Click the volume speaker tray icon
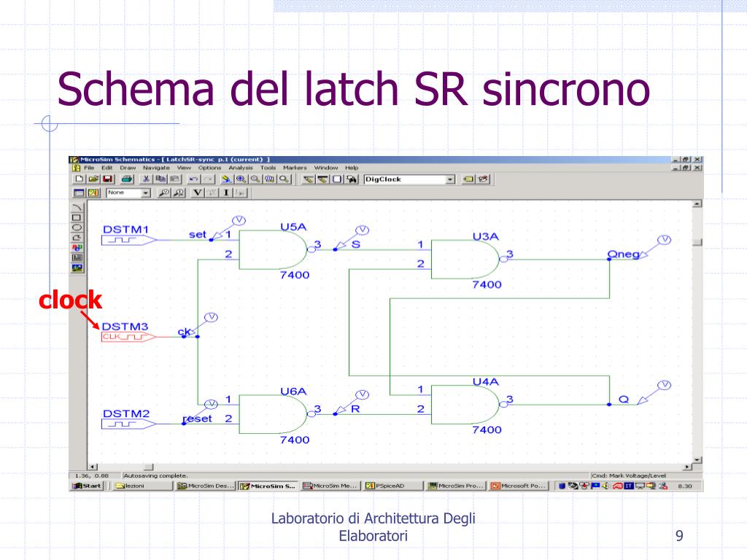This screenshot has width=747, height=560. 606,486
